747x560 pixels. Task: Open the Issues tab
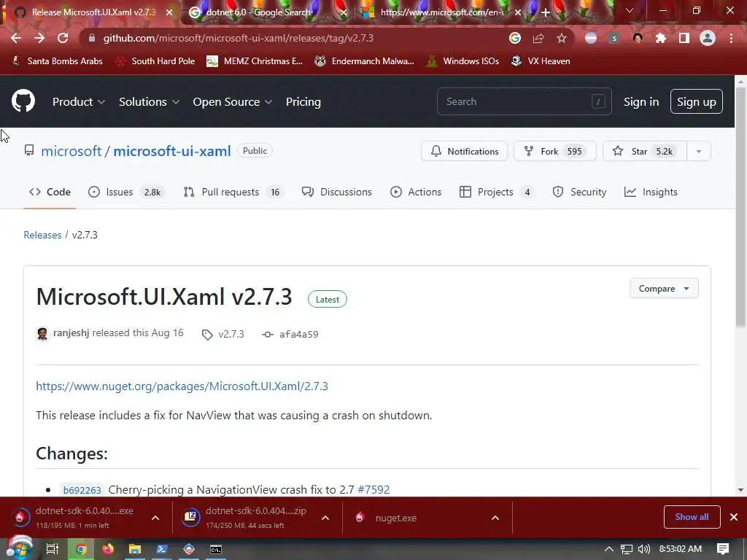pyautogui.click(x=127, y=192)
